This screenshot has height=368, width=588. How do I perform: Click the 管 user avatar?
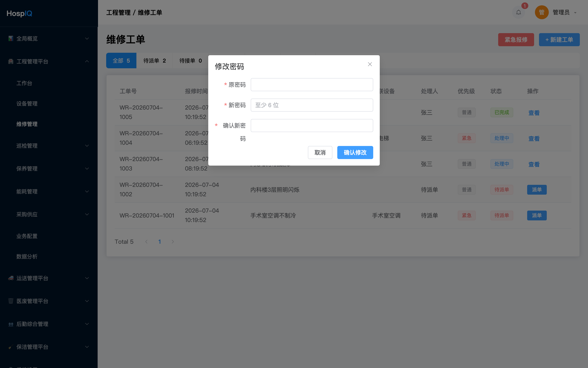click(x=542, y=12)
